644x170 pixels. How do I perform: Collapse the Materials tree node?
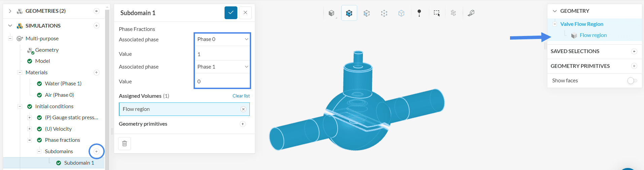pyautogui.click(x=20, y=73)
